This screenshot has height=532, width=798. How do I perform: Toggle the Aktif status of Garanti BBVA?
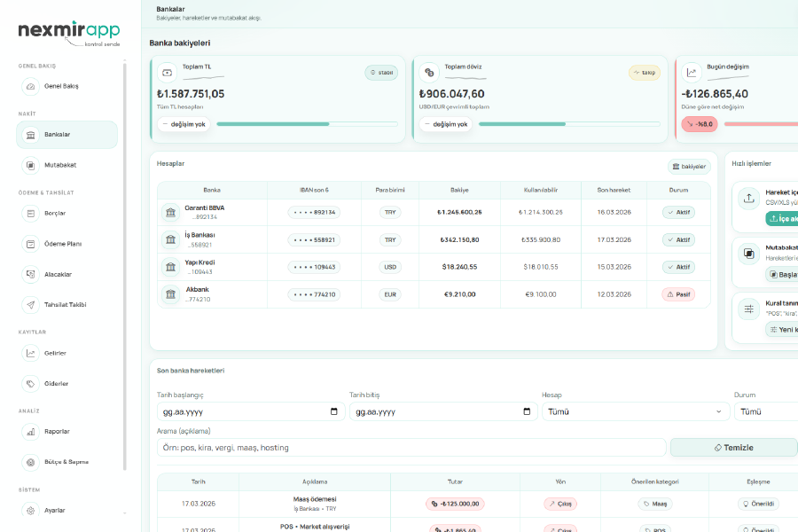coord(678,213)
